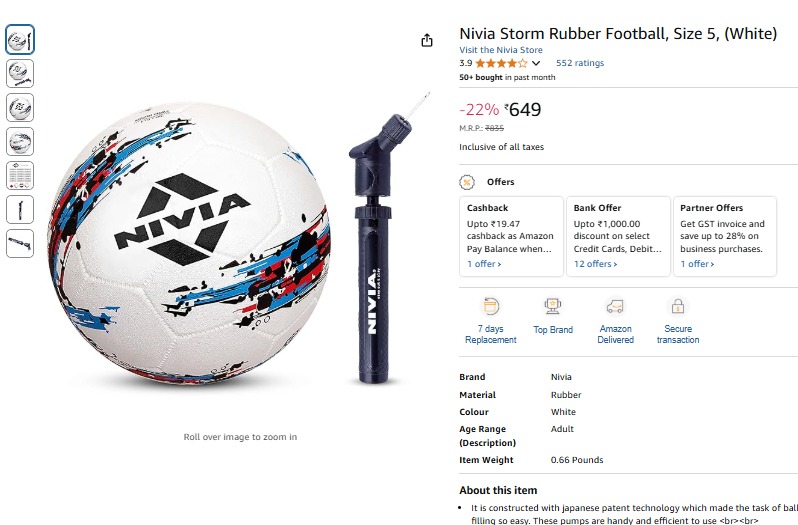Image resolution: width=798 pixels, height=525 pixels.
Task: Select the Amazon Delivered truck icon
Action: (615, 306)
